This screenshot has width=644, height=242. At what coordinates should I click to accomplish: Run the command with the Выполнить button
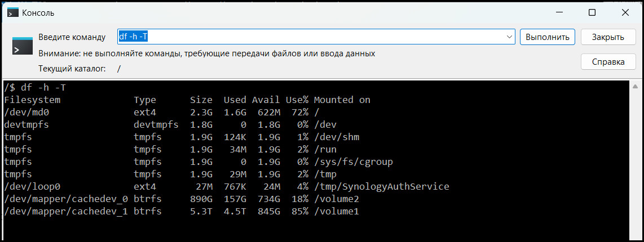(547, 37)
